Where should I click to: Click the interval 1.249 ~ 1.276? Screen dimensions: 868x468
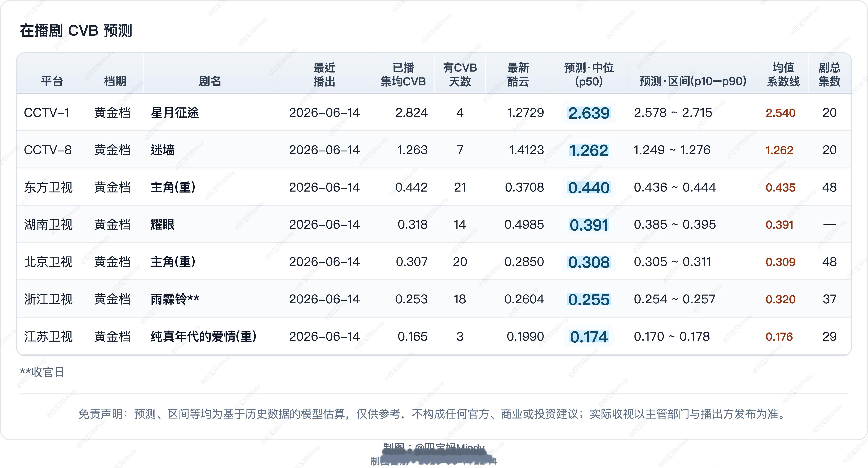(x=672, y=150)
